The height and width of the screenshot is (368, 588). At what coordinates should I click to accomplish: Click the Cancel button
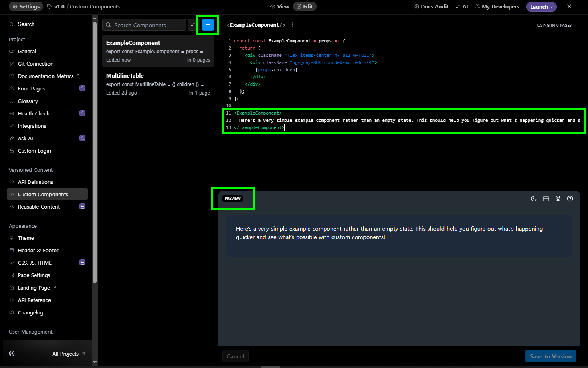click(x=235, y=356)
